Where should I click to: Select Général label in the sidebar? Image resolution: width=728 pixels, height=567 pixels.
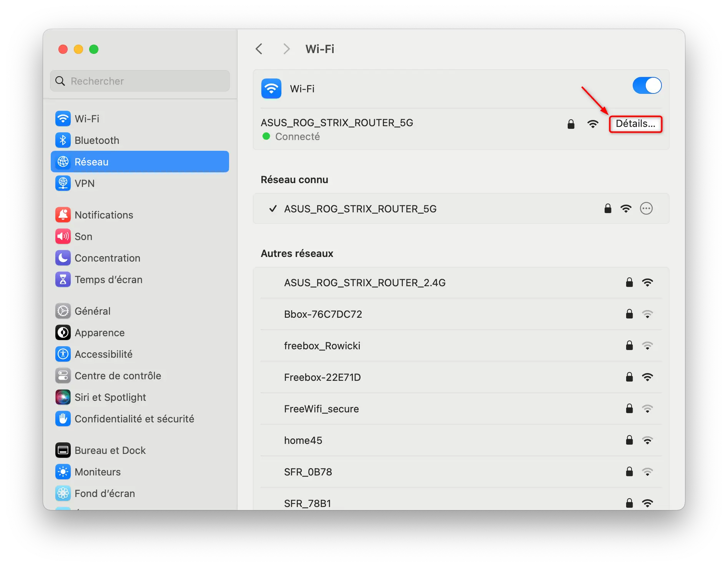(x=93, y=311)
